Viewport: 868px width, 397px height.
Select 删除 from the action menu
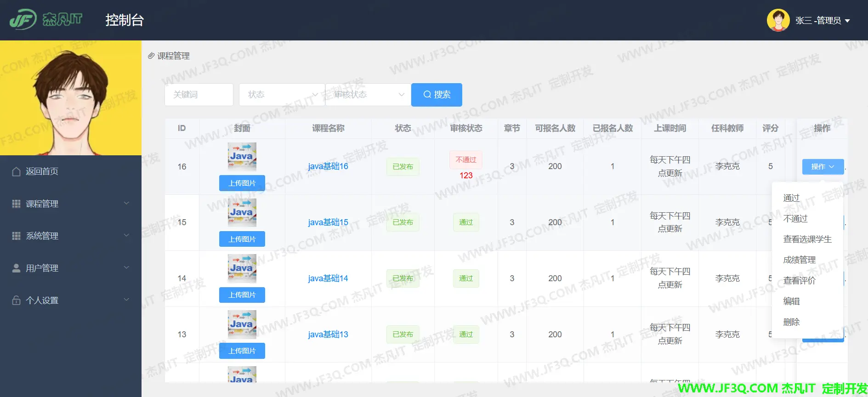(791, 322)
